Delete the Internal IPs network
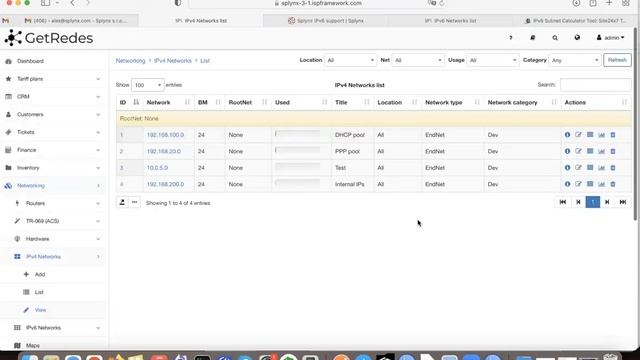 coord(613,184)
